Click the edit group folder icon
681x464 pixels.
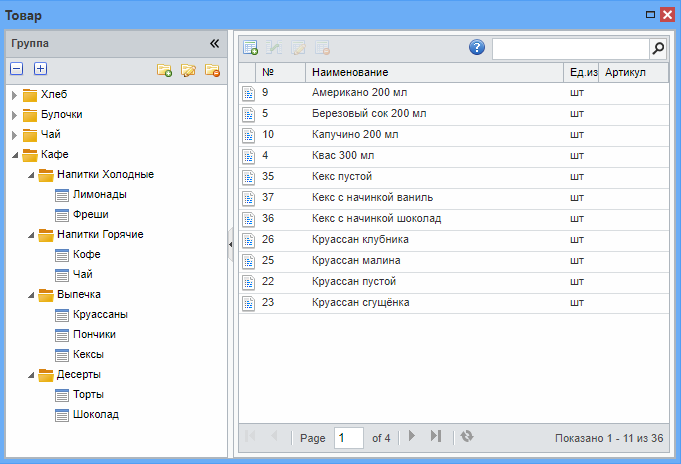188,70
